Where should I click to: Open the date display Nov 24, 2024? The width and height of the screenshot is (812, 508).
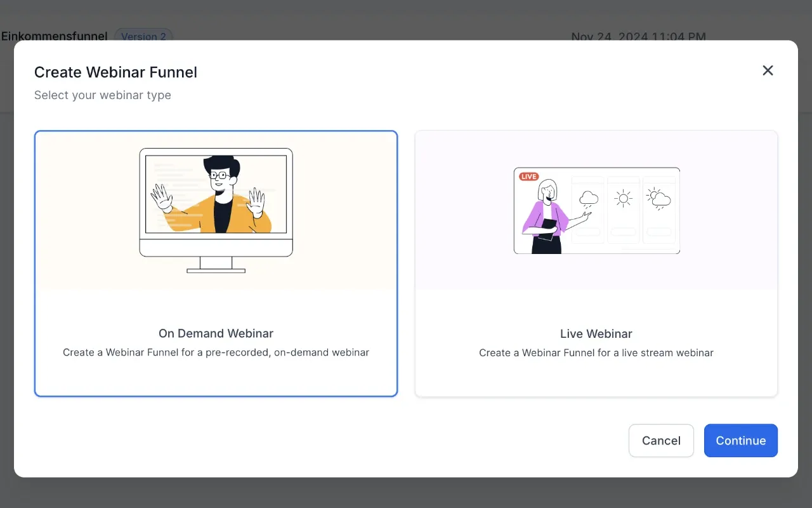pos(638,37)
